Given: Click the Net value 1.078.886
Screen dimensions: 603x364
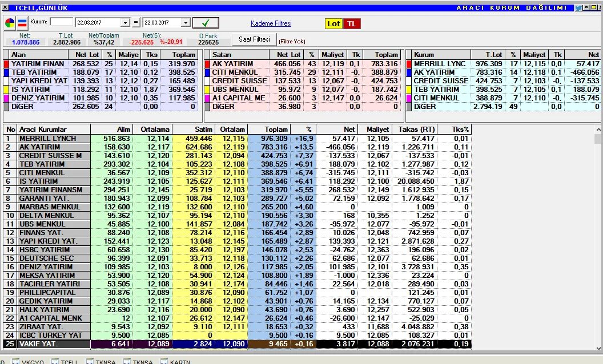Looking at the screenshot, I should (x=25, y=42).
